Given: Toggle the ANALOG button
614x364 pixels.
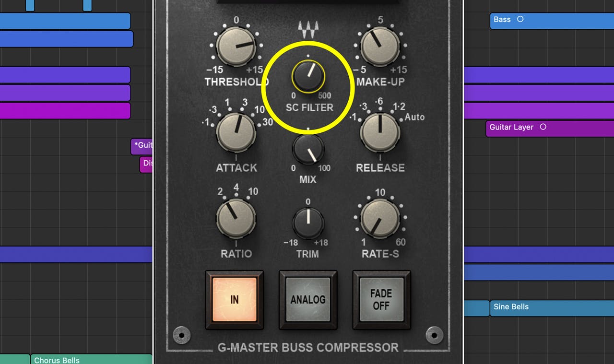Looking at the screenshot, I should (308, 300).
